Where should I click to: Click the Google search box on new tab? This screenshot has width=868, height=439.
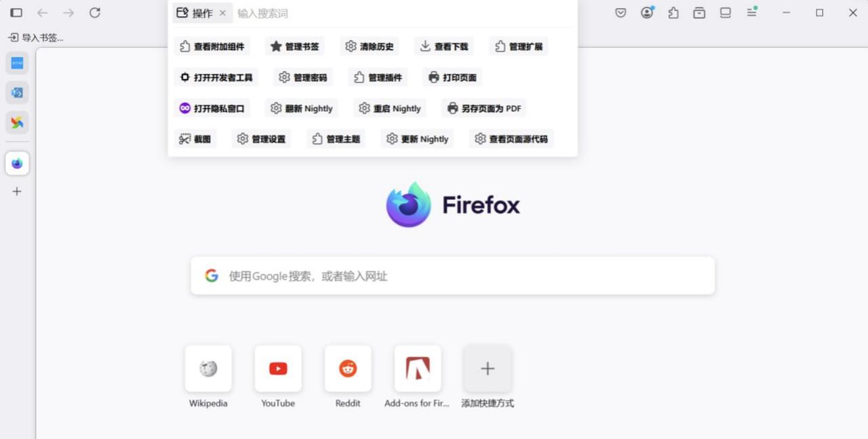click(x=453, y=276)
